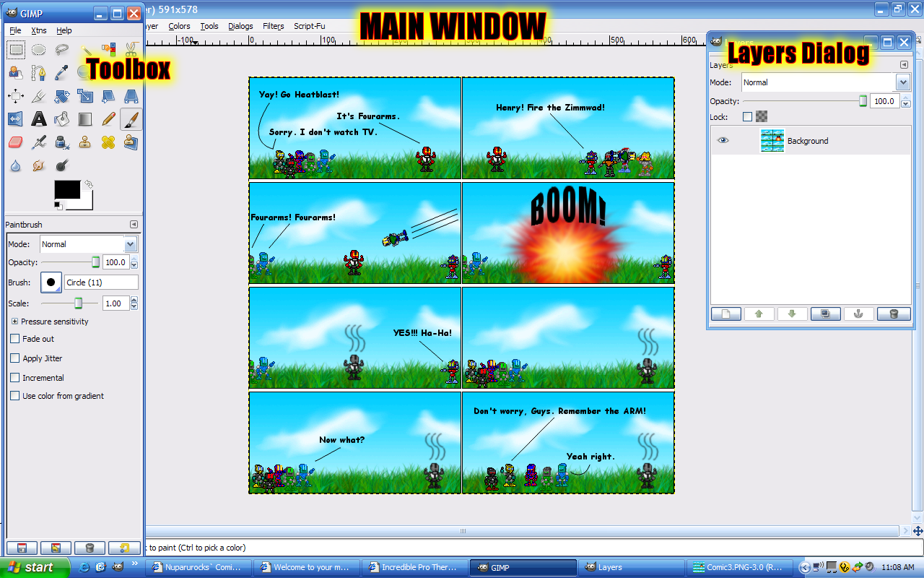Open the Filters menu
924x578 pixels.
coord(273,26)
